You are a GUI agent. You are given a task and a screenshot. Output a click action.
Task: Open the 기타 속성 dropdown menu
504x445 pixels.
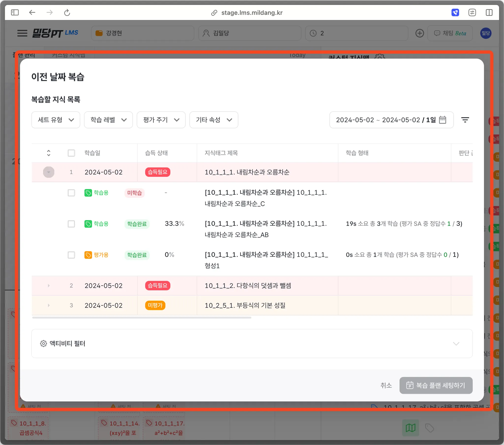pos(214,120)
